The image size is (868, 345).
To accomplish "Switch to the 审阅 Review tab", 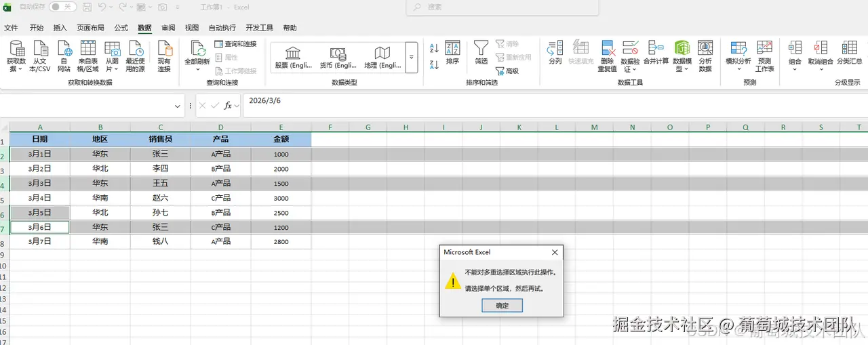I will [168, 28].
